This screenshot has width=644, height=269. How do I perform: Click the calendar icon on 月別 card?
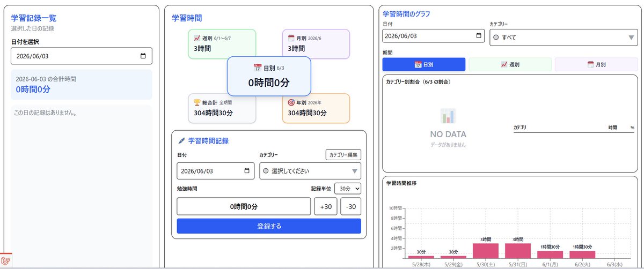tap(291, 39)
